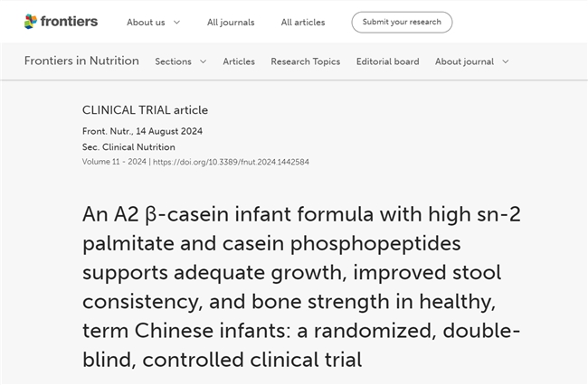This screenshot has width=588, height=385.
Task: Expand the About us chevron arrow
Action: pyautogui.click(x=176, y=23)
